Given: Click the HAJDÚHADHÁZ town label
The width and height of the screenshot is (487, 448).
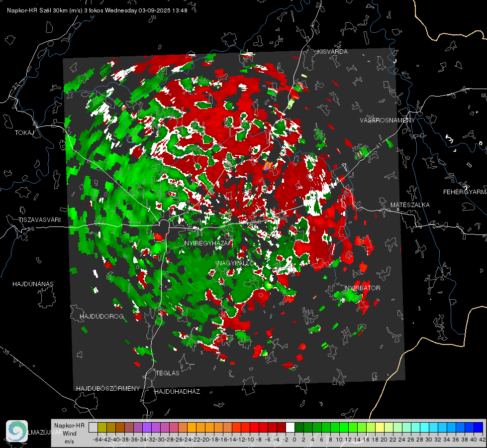Looking at the screenshot, I should click(x=178, y=392).
